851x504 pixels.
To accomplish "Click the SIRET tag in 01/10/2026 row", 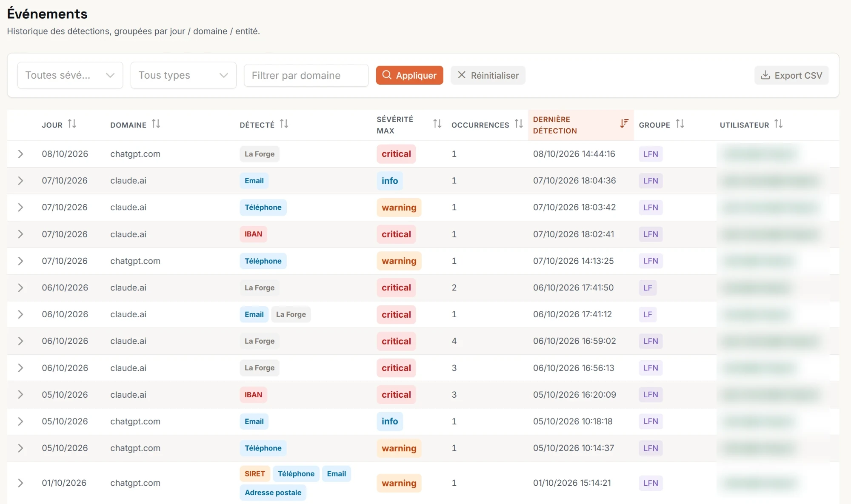I will point(255,474).
